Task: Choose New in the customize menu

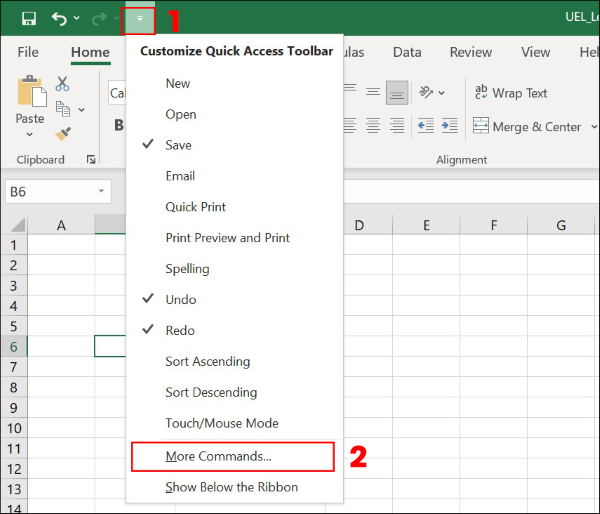Action: point(234,83)
